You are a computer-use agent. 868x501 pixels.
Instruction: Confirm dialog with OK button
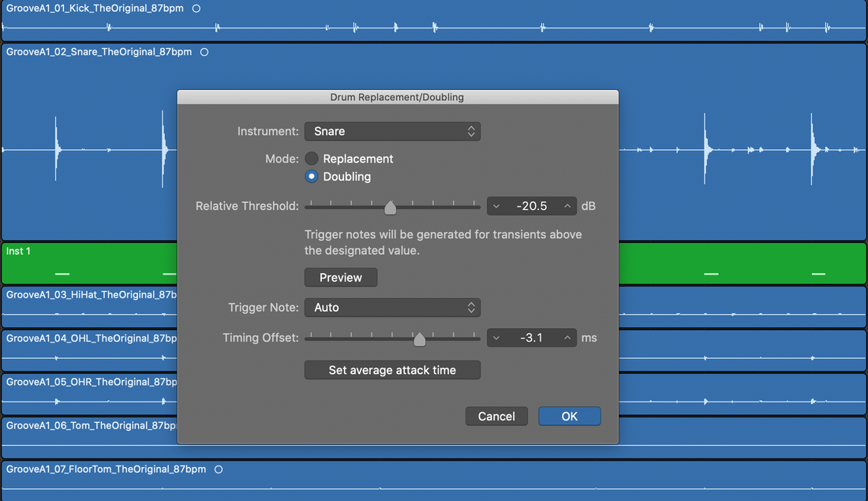point(569,417)
